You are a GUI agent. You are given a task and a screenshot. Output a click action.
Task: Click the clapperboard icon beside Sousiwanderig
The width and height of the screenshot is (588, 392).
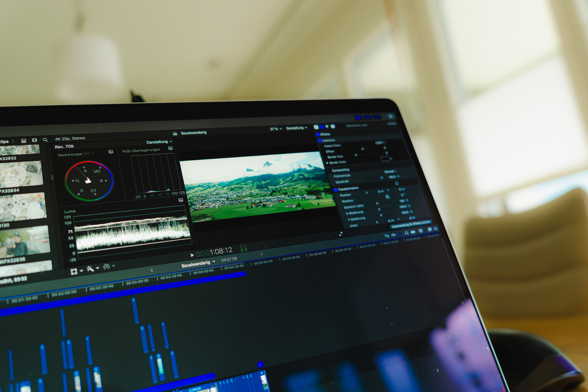[x=175, y=134]
